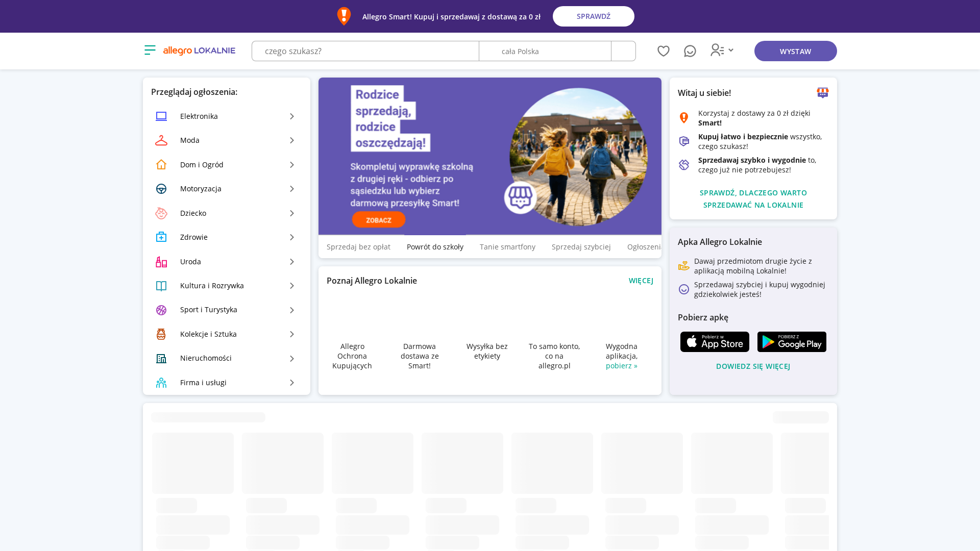The width and height of the screenshot is (980, 551).
Task: Download from Google Play badge
Action: point(792,342)
